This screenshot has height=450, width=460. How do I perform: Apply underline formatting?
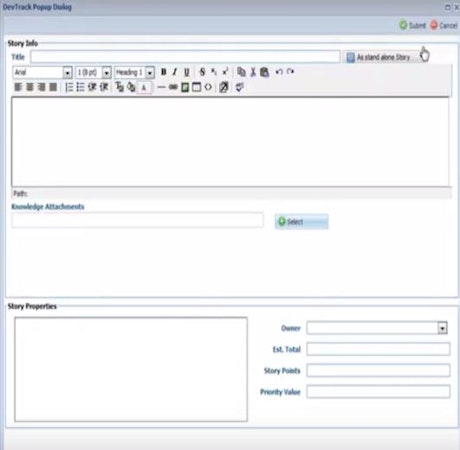tap(186, 72)
